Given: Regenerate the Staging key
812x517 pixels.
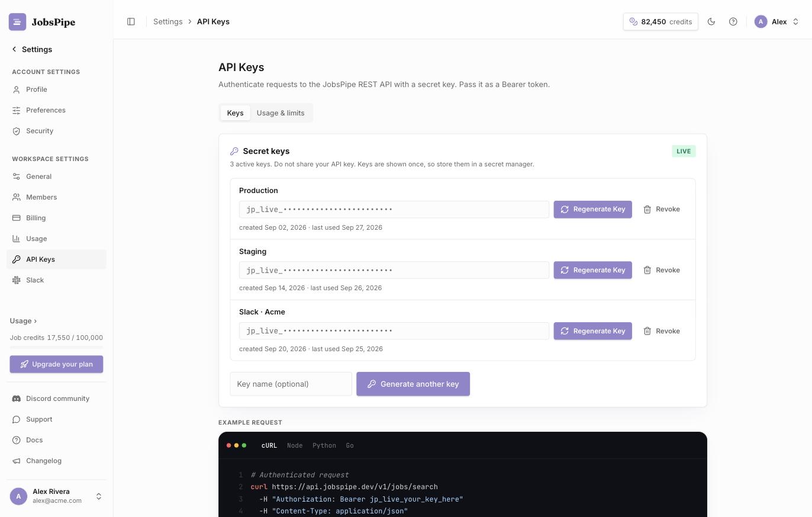Looking at the screenshot, I should coord(593,270).
